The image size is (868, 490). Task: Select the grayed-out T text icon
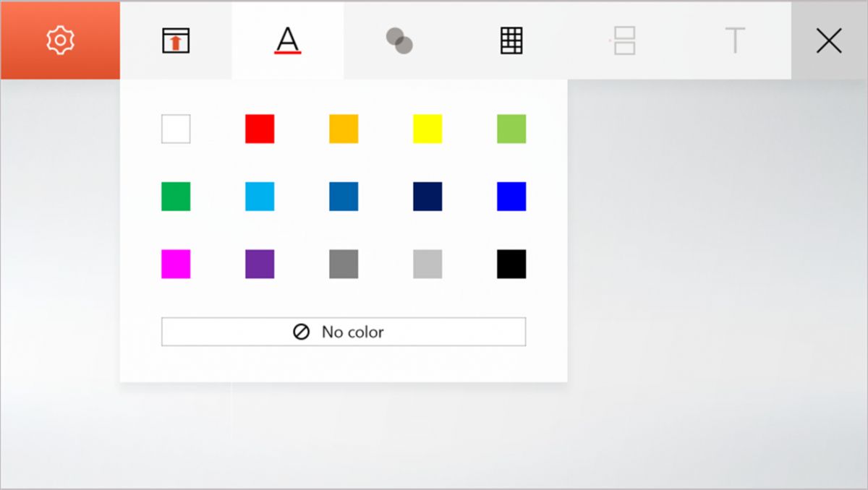pyautogui.click(x=735, y=40)
